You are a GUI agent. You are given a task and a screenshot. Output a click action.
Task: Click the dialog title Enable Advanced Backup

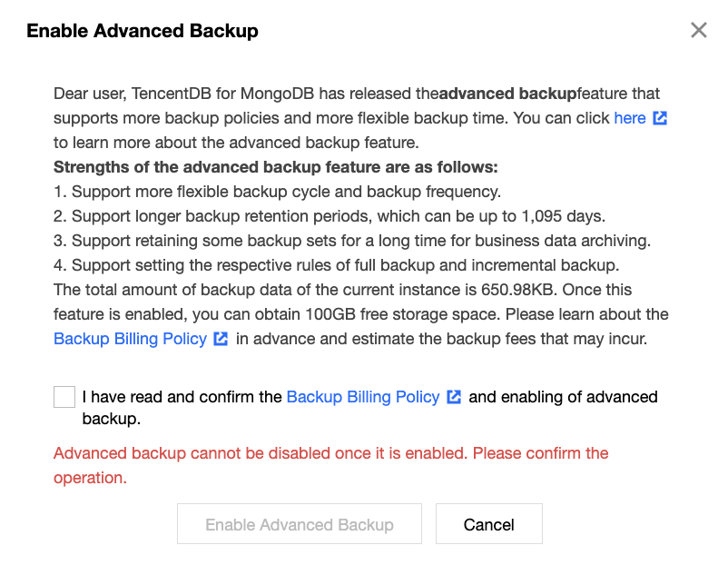coord(143,31)
